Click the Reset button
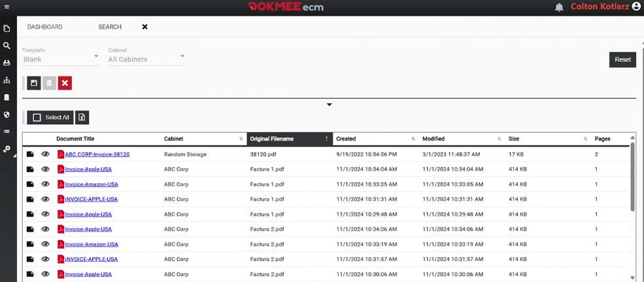This screenshot has width=644, height=282. click(x=622, y=60)
